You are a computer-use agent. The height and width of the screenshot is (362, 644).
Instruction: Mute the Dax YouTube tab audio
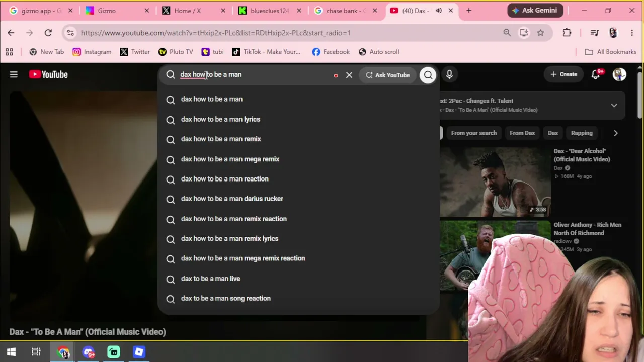(439, 10)
